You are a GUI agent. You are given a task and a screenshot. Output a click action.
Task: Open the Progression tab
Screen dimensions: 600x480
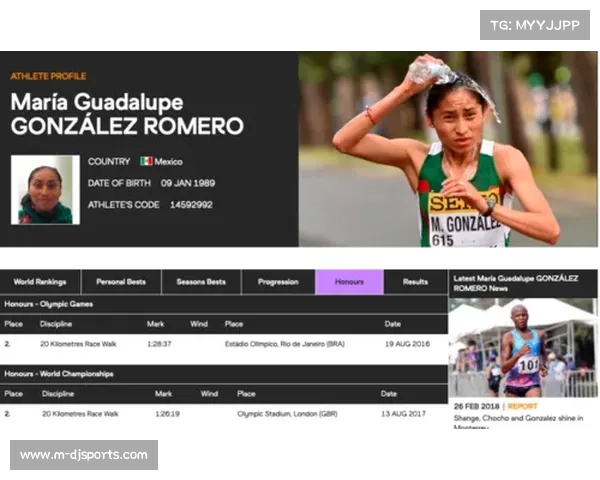pyautogui.click(x=278, y=282)
